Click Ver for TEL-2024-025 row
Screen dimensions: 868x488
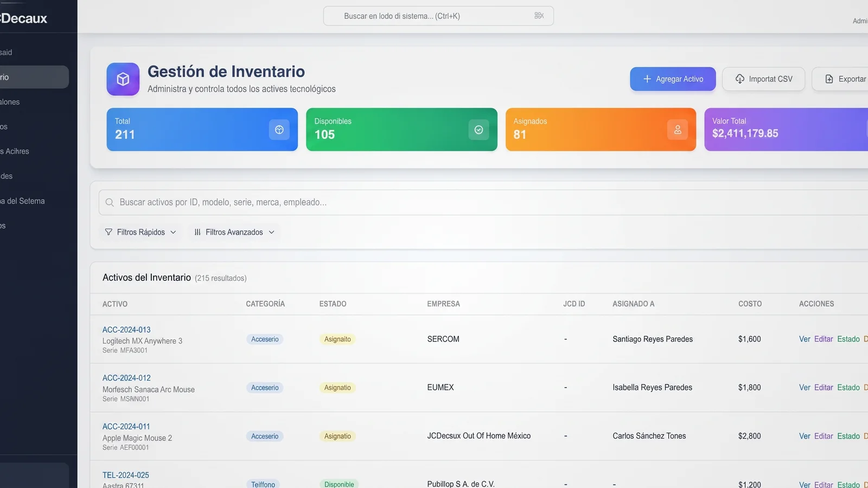point(805,484)
